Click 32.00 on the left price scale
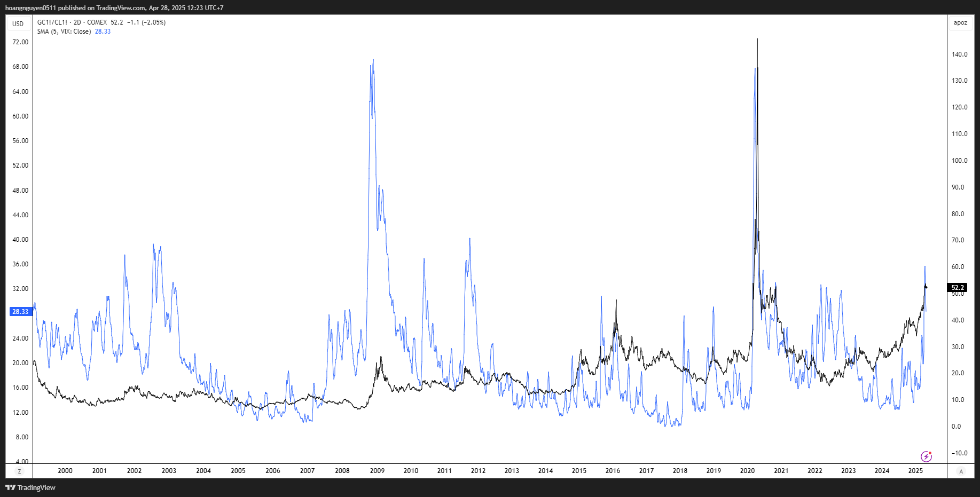Image resolution: width=980 pixels, height=497 pixels. pyautogui.click(x=20, y=289)
